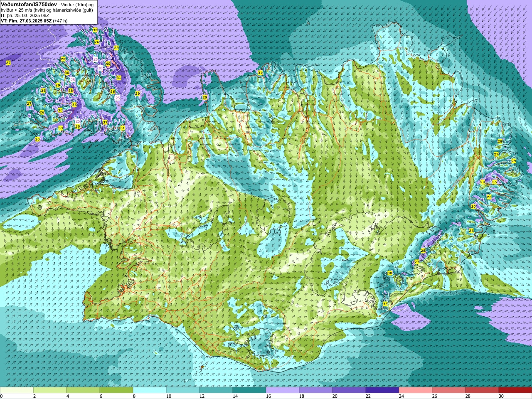Screen dimensions: 532x399
Task: Pick the 20–22 m/s deep violet legend swatch
Action: (x=349, y=390)
